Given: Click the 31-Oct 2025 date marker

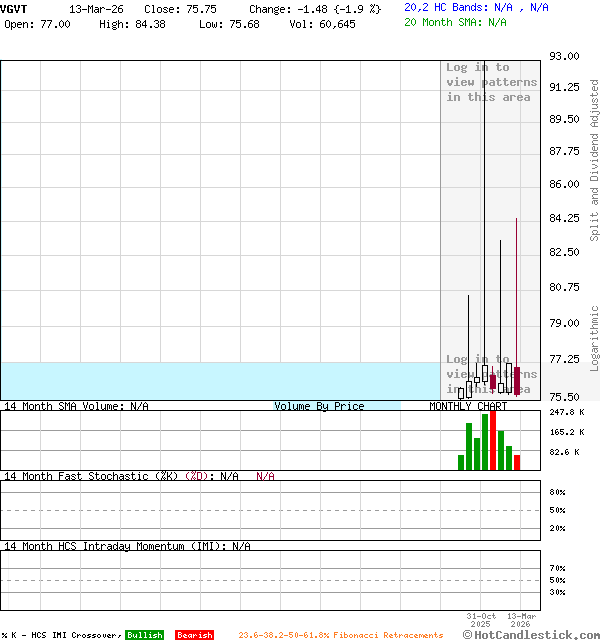Looking at the screenshot, I should pos(481,620).
